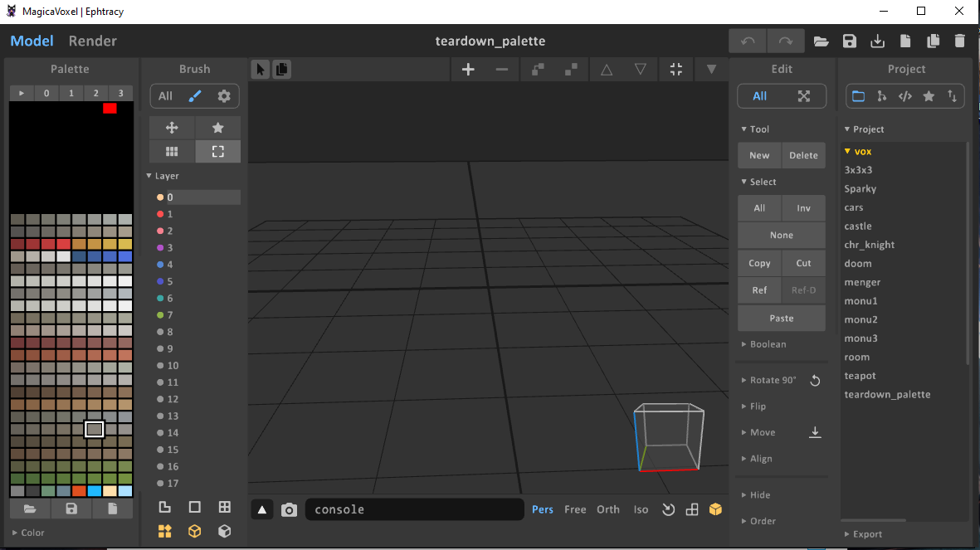Take a screenshot with the camera icon
This screenshot has height=550, width=980.
tap(289, 510)
